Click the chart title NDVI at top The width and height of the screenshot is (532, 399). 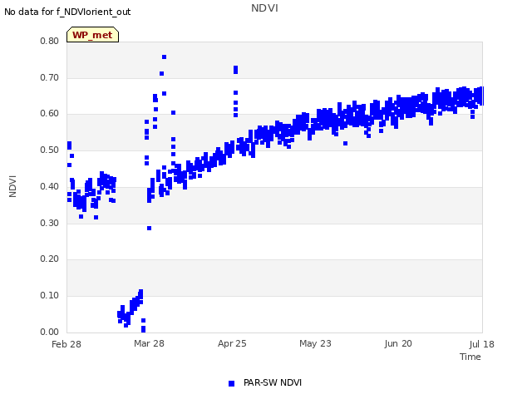(x=264, y=8)
